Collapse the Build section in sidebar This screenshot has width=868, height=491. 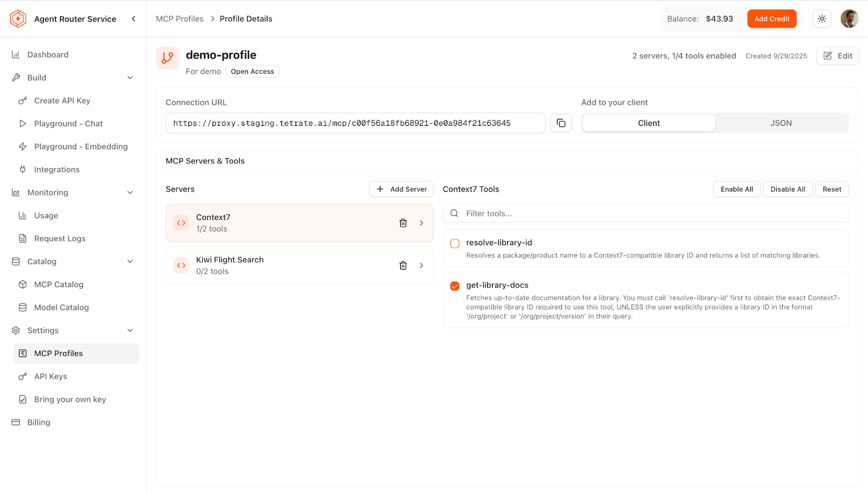coord(130,78)
